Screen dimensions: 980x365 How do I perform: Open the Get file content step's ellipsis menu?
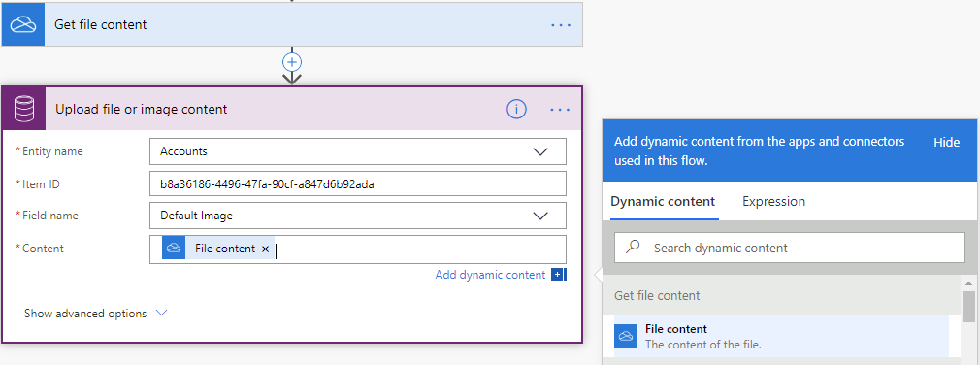click(x=561, y=25)
